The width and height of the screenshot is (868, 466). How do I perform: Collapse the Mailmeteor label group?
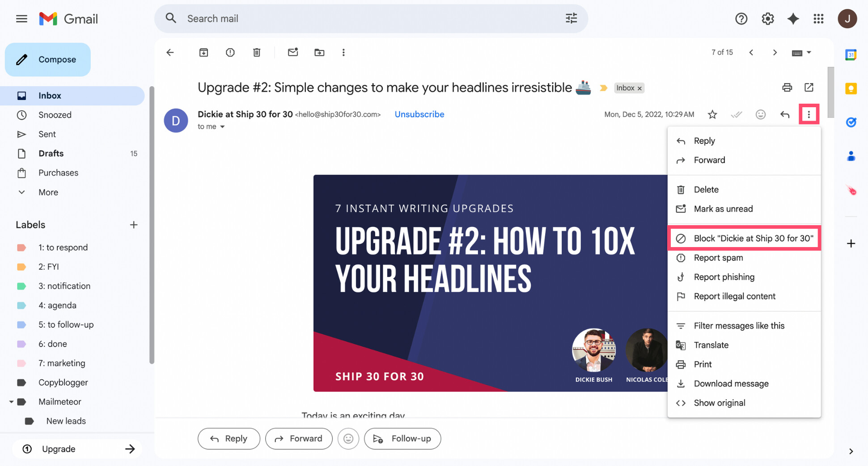coord(12,402)
